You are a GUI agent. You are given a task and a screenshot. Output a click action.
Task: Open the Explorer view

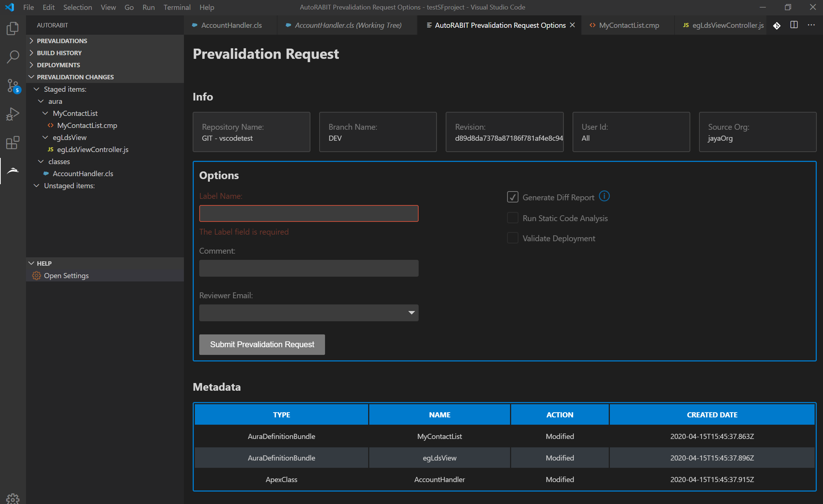(x=12, y=29)
